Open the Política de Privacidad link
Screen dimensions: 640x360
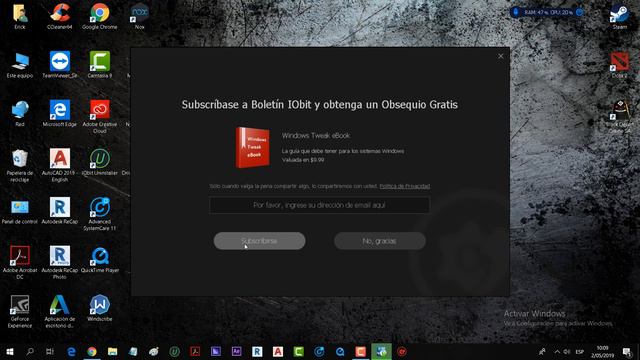pyautogui.click(x=404, y=186)
